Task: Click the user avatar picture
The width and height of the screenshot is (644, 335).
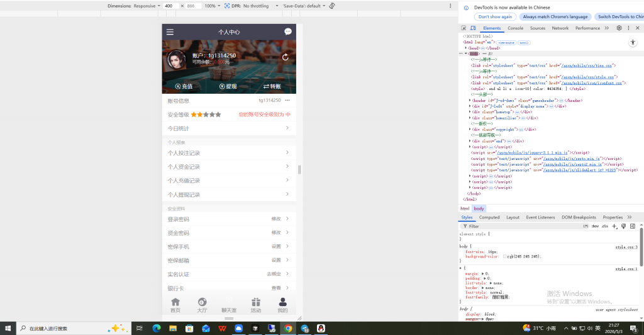Action: click(176, 60)
